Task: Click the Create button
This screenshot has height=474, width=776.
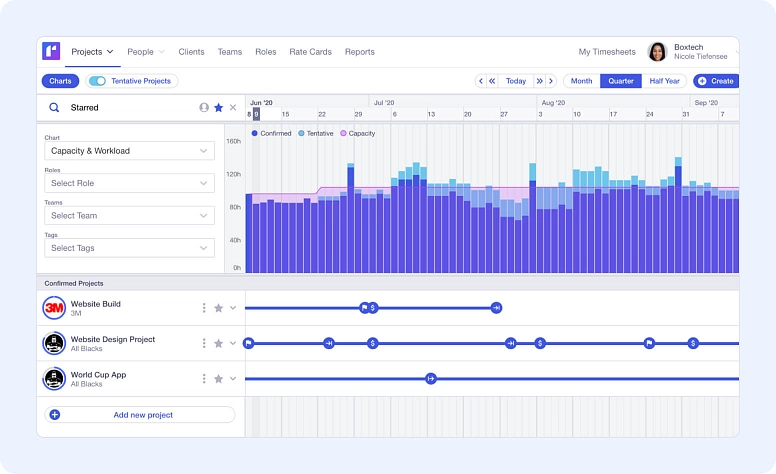Action: pyautogui.click(x=715, y=81)
